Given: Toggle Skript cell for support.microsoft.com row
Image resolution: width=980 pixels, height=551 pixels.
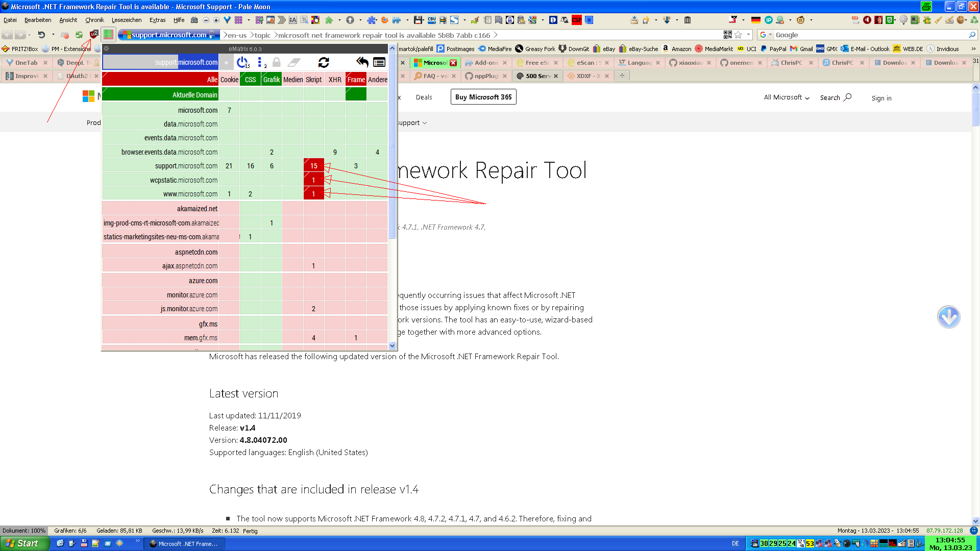Looking at the screenshot, I should pos(313,165).
